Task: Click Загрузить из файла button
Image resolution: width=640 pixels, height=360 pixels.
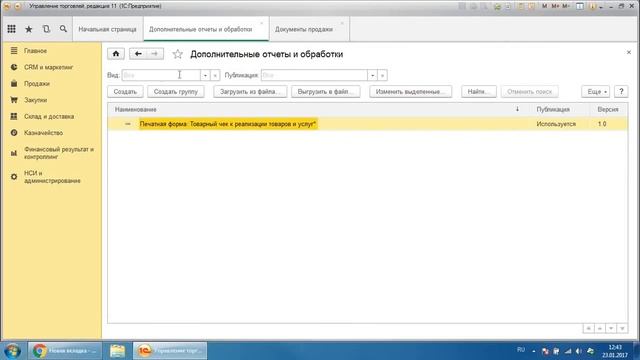Action: tap(250, 91)
